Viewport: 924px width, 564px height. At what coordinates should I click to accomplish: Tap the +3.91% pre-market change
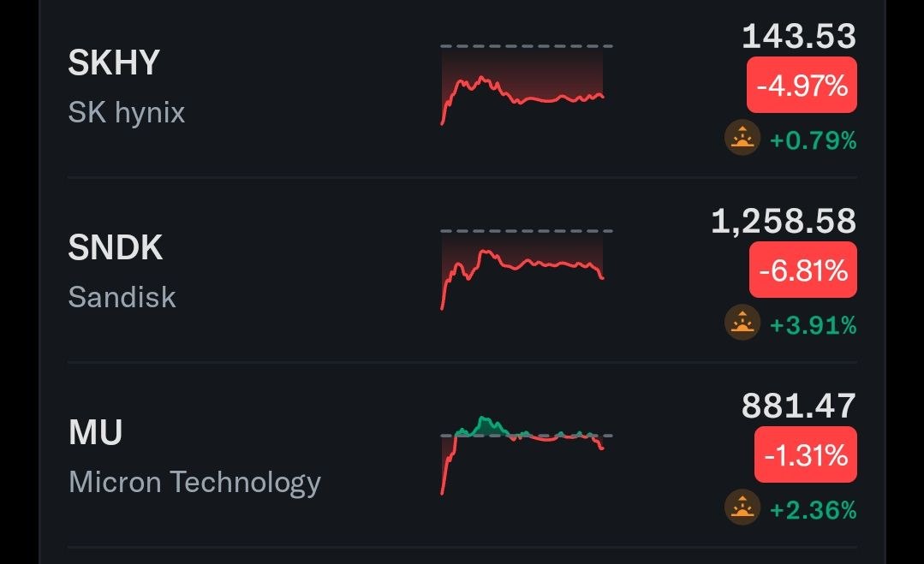(814, 325)
